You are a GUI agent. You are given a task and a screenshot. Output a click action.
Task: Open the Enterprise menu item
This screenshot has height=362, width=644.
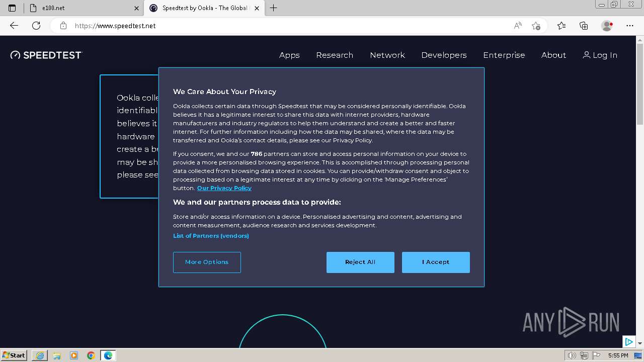click(504, 55)
